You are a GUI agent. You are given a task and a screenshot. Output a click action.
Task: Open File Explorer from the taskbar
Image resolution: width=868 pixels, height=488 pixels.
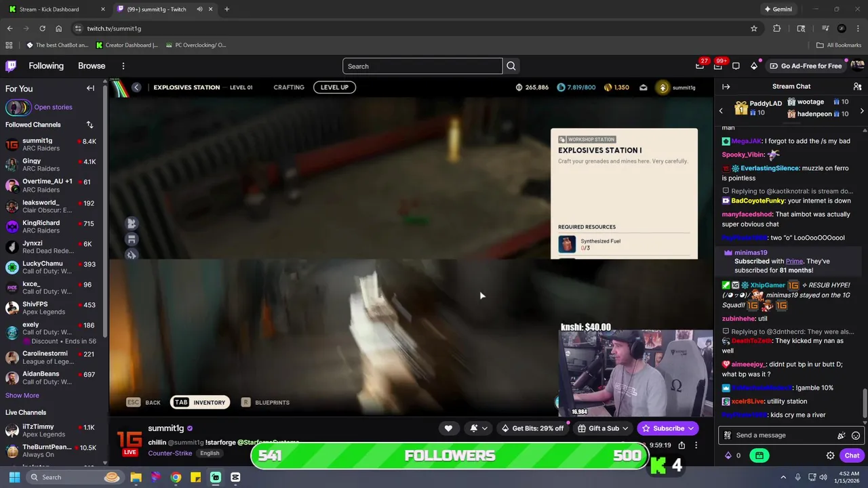(x=136, y=477)
